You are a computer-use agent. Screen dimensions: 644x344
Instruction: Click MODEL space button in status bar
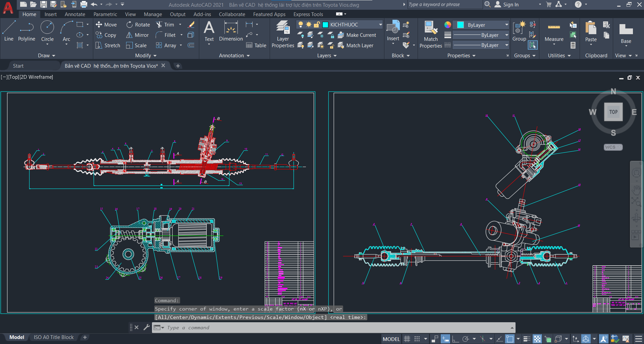pos(391,339)
